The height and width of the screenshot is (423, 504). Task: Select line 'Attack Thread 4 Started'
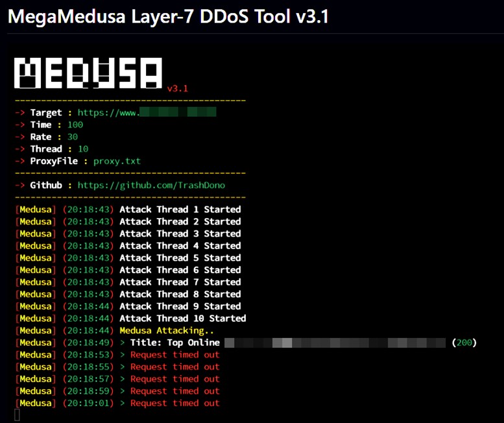(x=180, y=246)
